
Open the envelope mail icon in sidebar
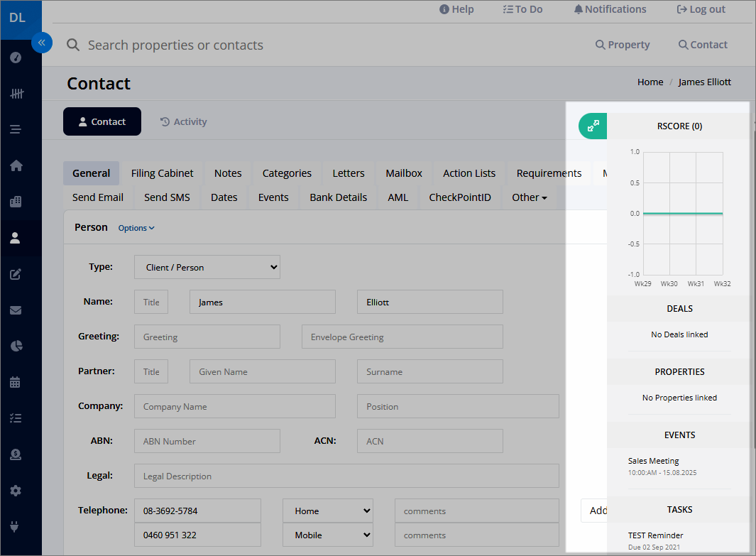coord(16,310)
